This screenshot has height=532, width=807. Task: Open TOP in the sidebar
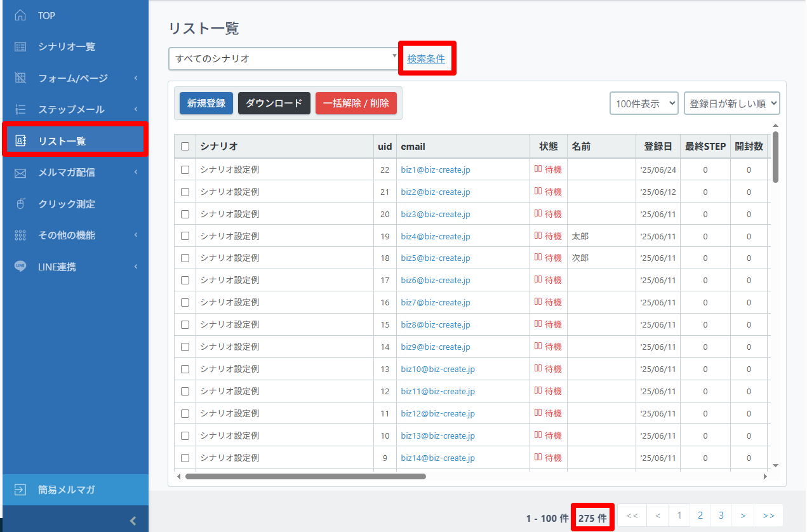pyautogui.click(x=76, y=15)
